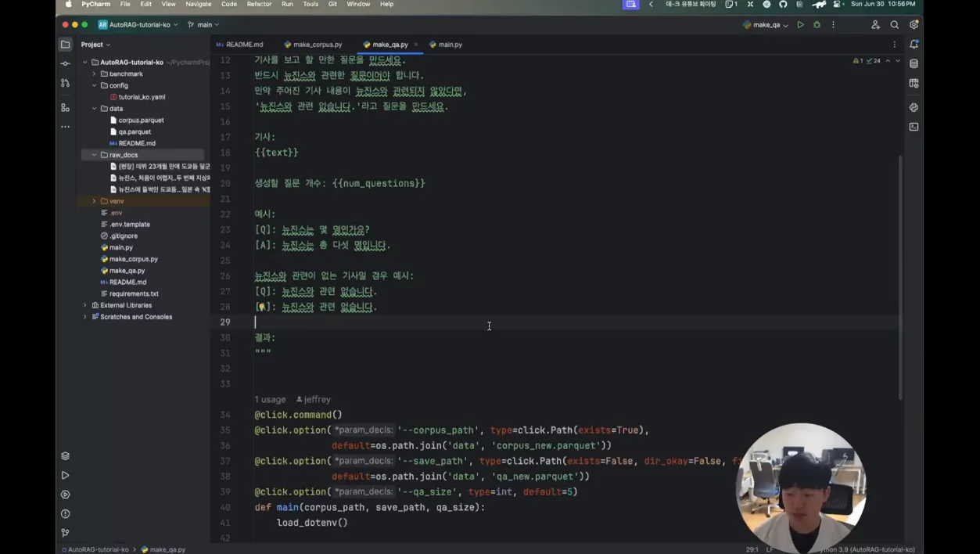Image resolution: width=980 pixels, height=554 pixels.
Task: Expand Scratches and Consoles node
Action: point(85,317)
